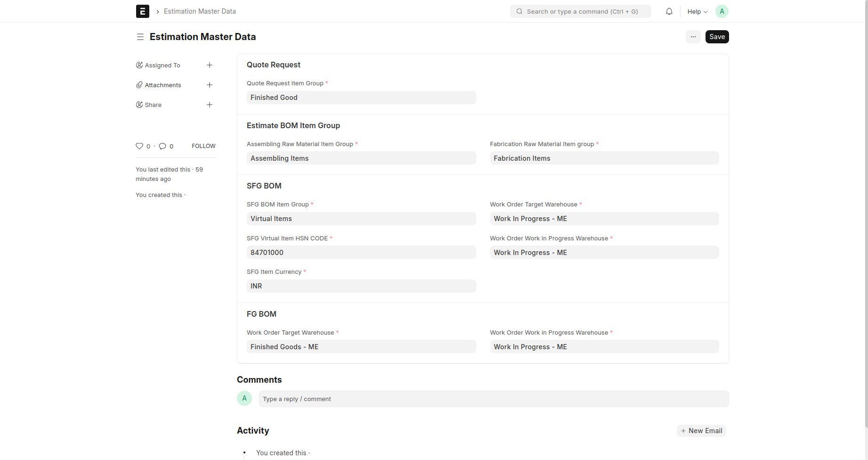The image size is (868, 460).
Task: Add an assignee with plus icon
Action: [210, 65]
